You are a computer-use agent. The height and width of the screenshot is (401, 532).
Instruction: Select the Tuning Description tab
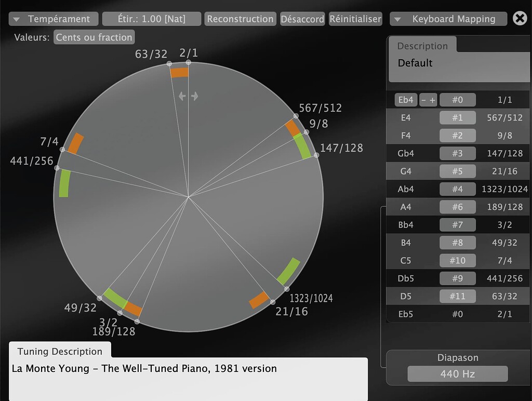59,352
